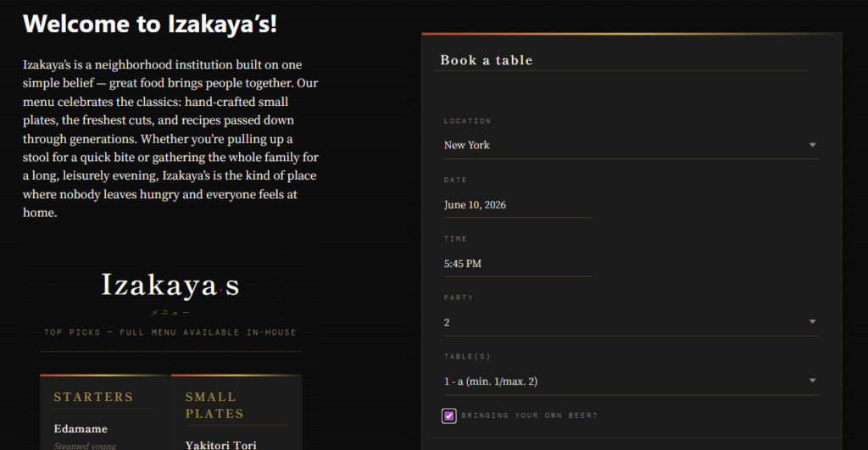Click the Party dropdown arrow icon

pos(812,321)
